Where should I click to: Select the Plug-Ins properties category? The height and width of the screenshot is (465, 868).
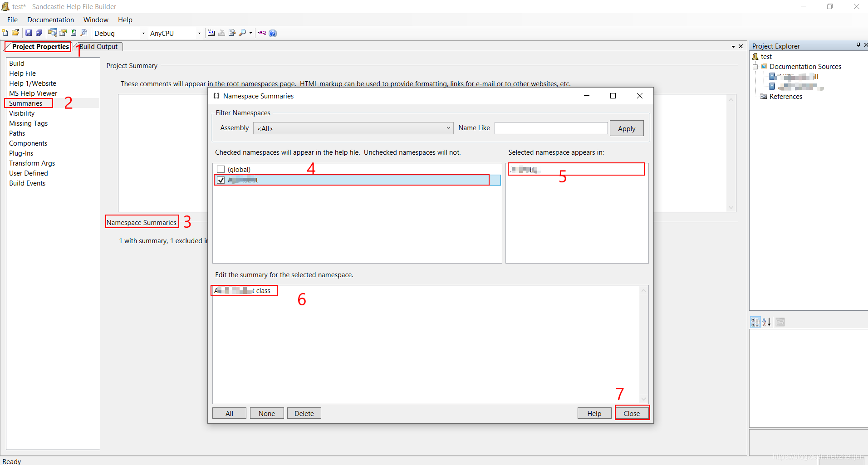pyautogui.click(x=21, y=153)
